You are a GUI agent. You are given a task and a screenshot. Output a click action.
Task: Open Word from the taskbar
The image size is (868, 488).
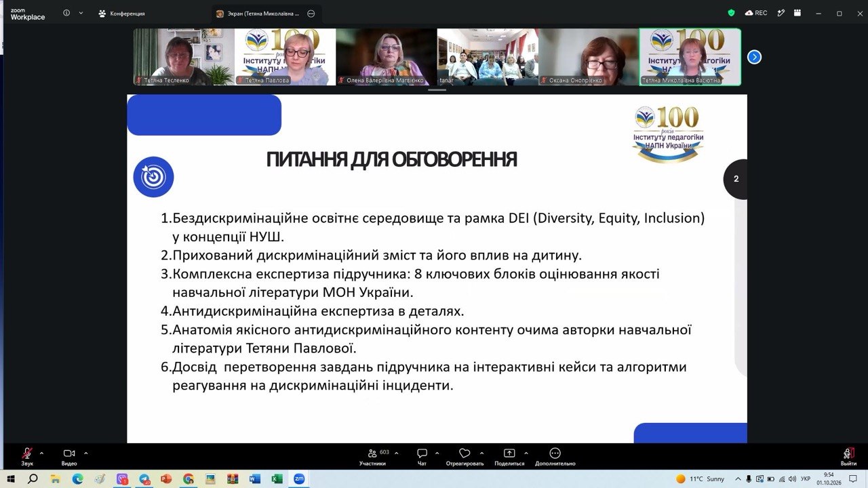(255, 479)
